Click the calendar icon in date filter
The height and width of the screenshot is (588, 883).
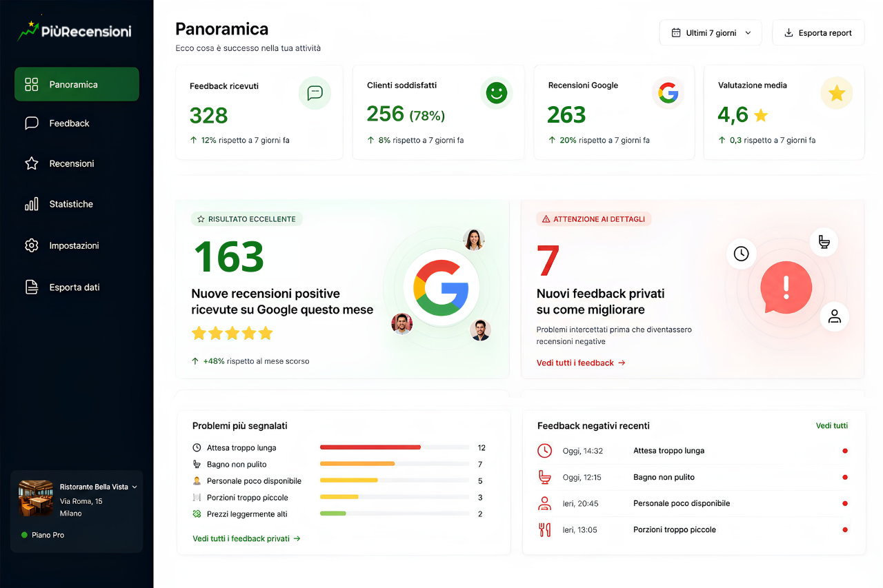coord(676,32)
